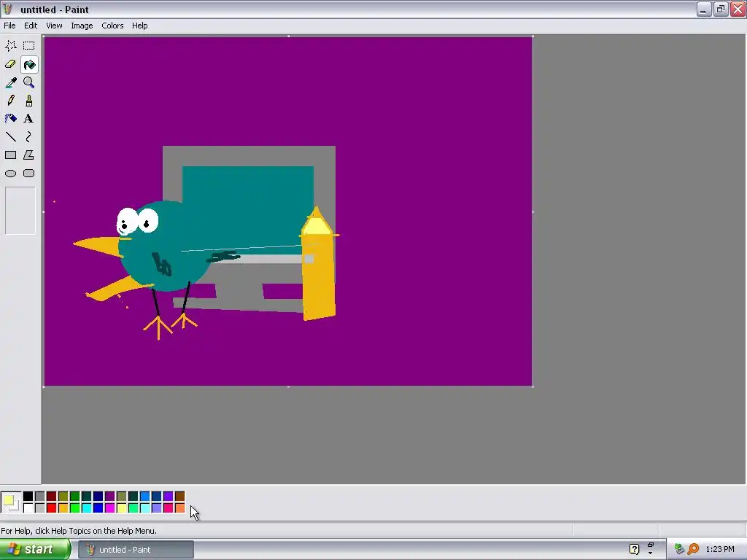
Task: Select the Brush tool
Action: pos(29,101)
